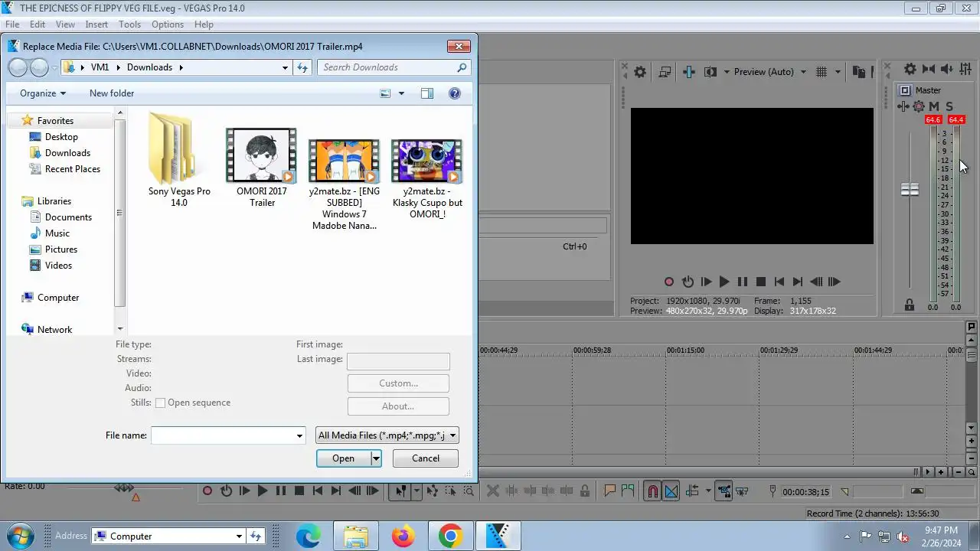Solo the Master bus with S
The image size is (980, 551).
[949, 106]
